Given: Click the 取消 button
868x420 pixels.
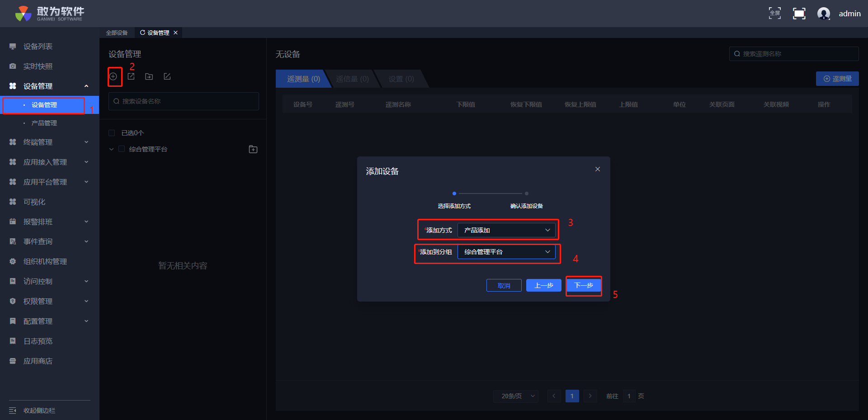Looking at the screenshot, I should pyautogui.click(x=504, y=285).
